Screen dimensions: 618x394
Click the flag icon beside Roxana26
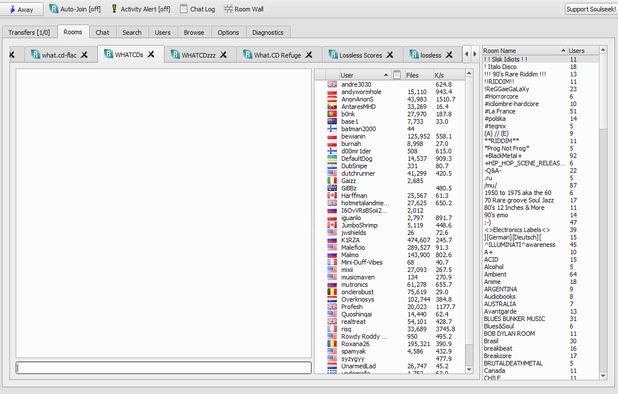coord(332,344)
